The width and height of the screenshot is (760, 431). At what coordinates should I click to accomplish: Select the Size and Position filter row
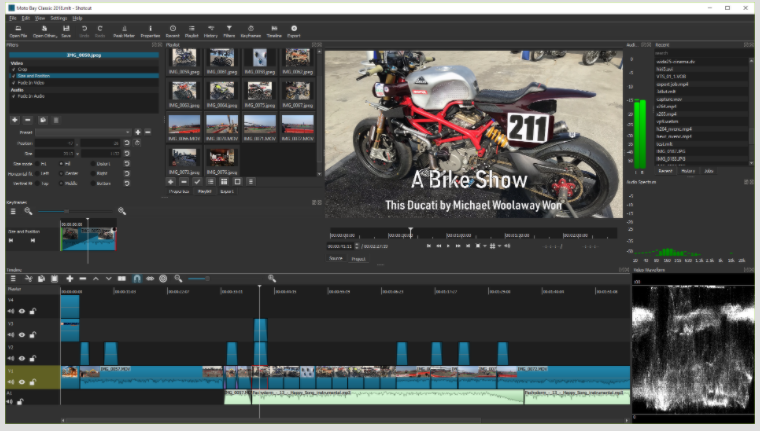pos(85,76)
